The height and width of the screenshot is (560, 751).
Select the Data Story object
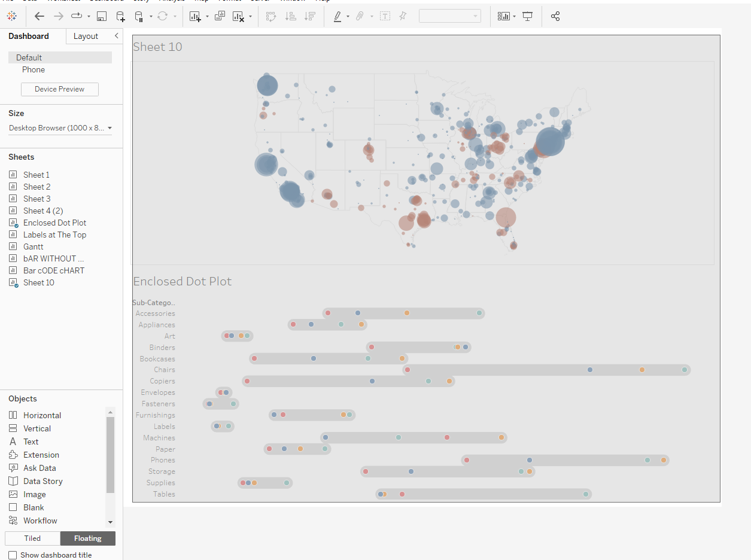coord(43,481)
